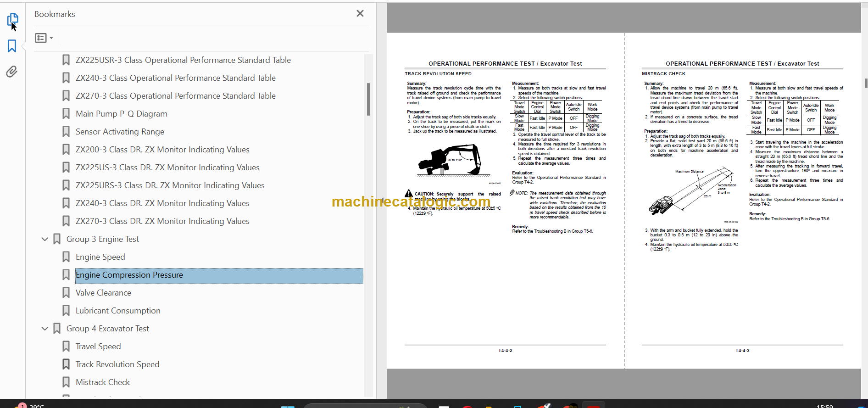Click the Bookmarks sidebar icon
The image size is (868, 408).
(x=12, y=46)
